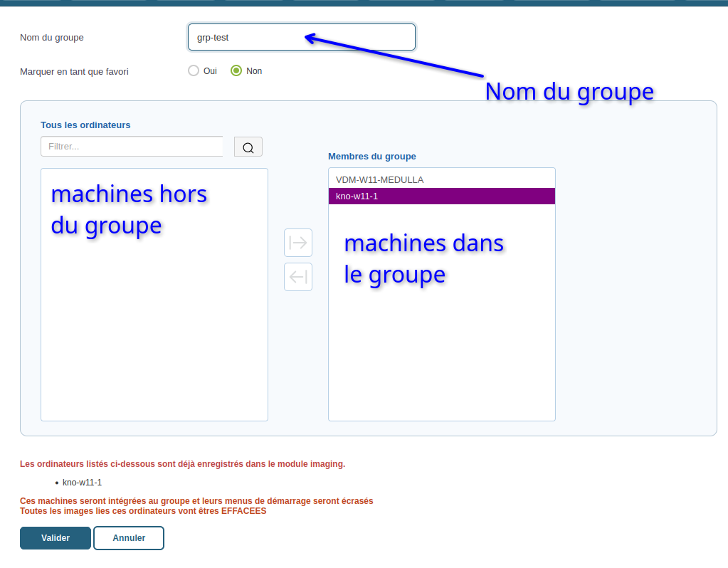This screenshot has height=568, width=728.
Task: Select VDM-W11-MEDULLA in group members
Action: [x=441, y=180]
